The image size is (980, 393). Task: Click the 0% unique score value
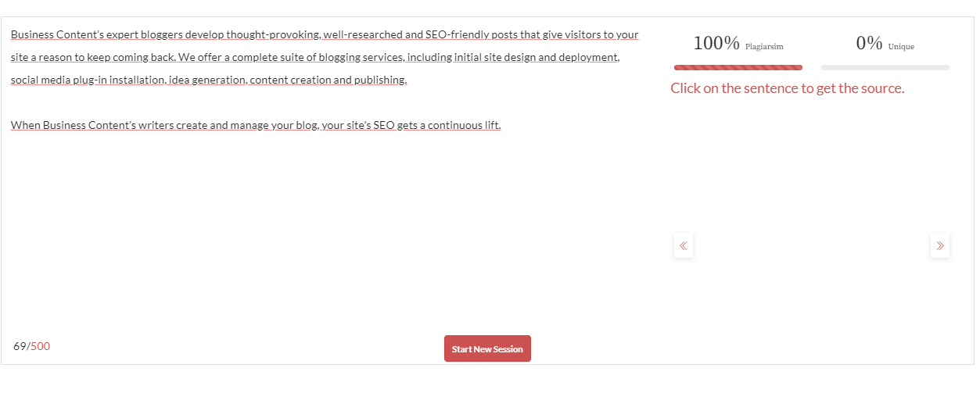[x=869, y=44]
